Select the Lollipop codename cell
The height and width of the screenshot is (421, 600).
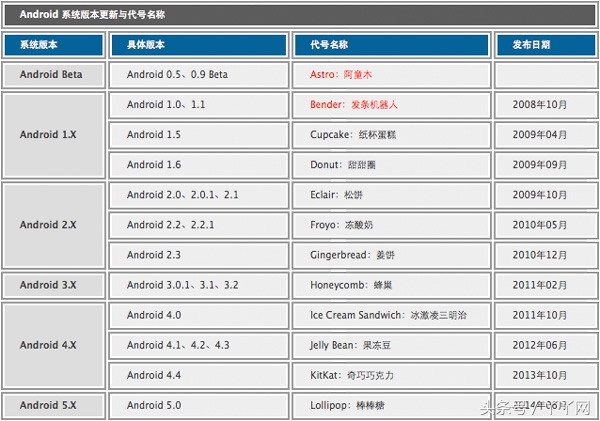point(391,406)
